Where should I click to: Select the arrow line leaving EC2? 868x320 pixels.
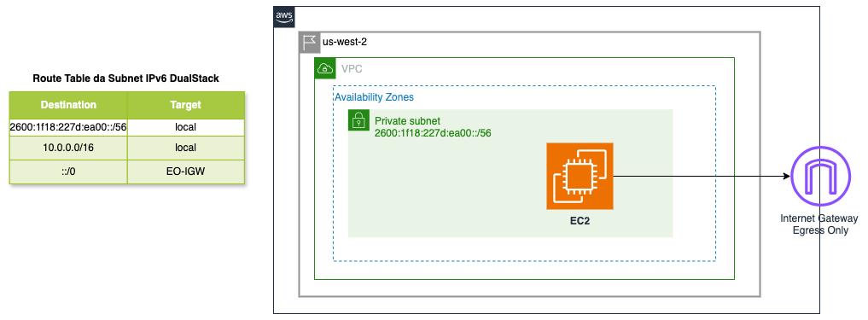pos(702,177)
